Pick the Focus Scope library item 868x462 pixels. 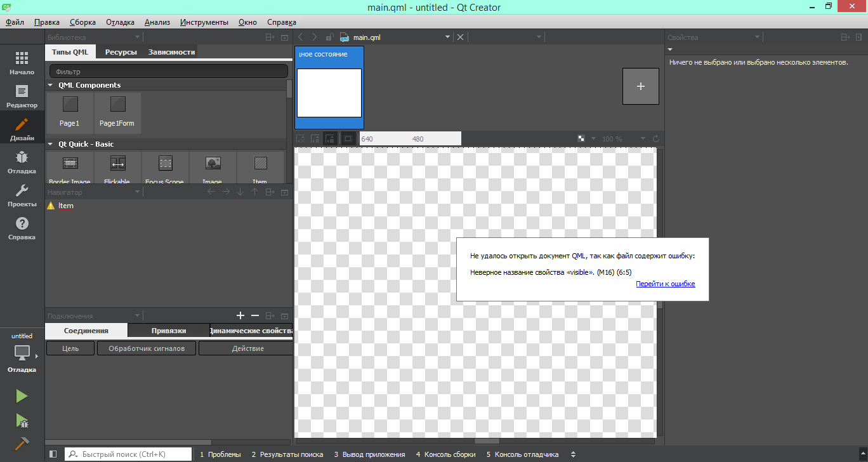point(165,168)
